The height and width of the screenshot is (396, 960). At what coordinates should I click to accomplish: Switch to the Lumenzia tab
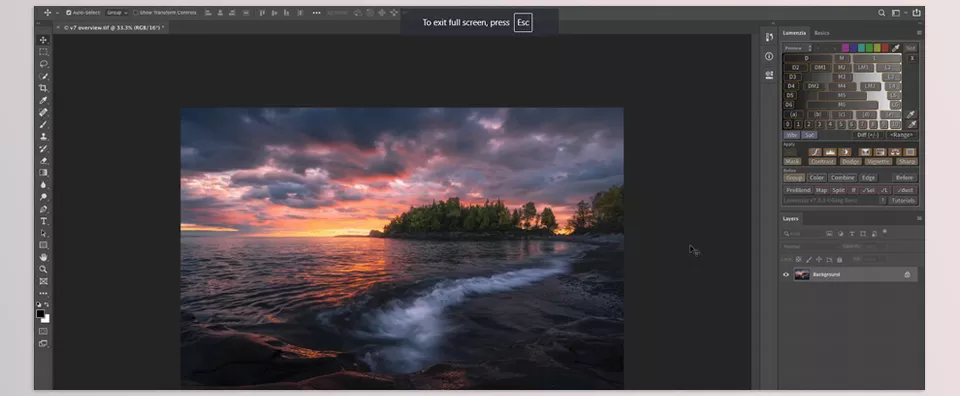794,33
